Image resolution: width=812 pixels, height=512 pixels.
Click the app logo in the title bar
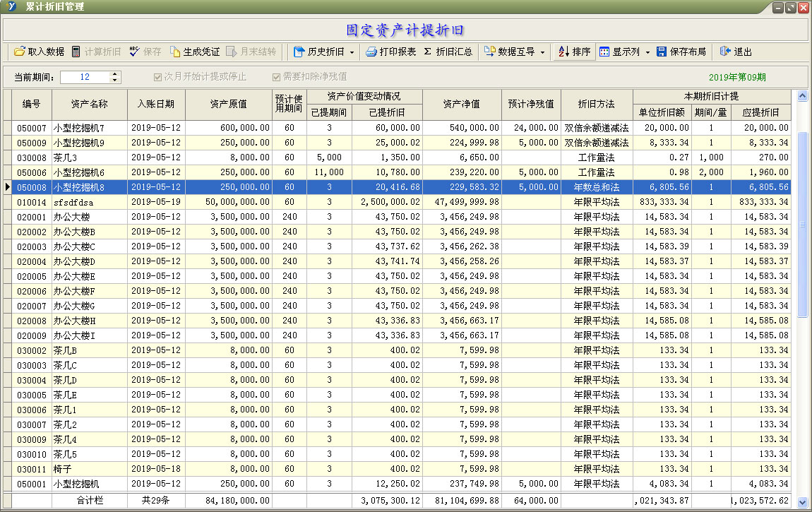click(11, 6)
